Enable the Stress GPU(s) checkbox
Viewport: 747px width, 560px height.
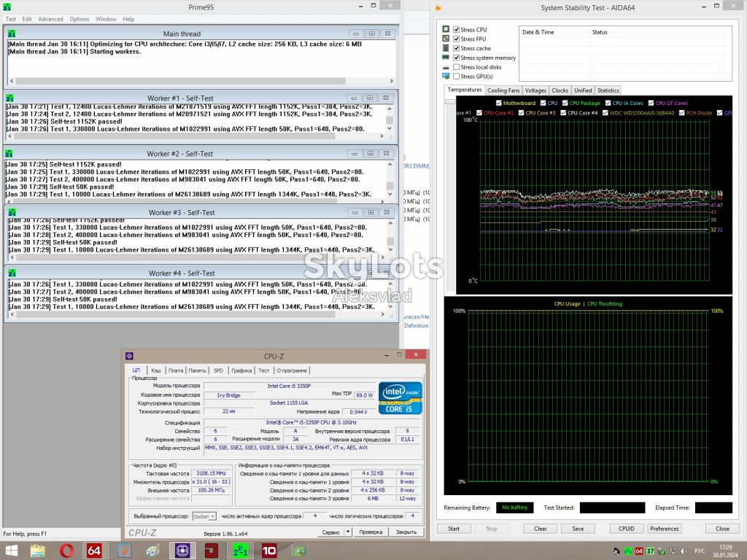[457, 76]
